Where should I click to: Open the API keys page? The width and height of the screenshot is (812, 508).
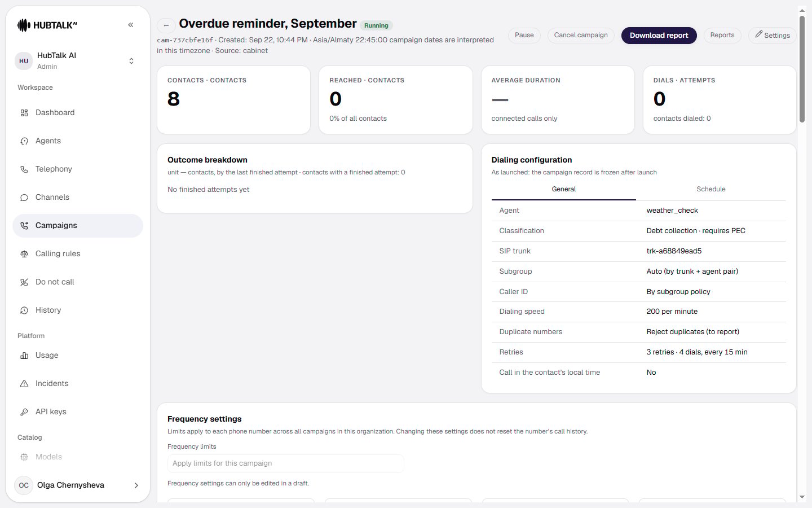coord(78,412)
